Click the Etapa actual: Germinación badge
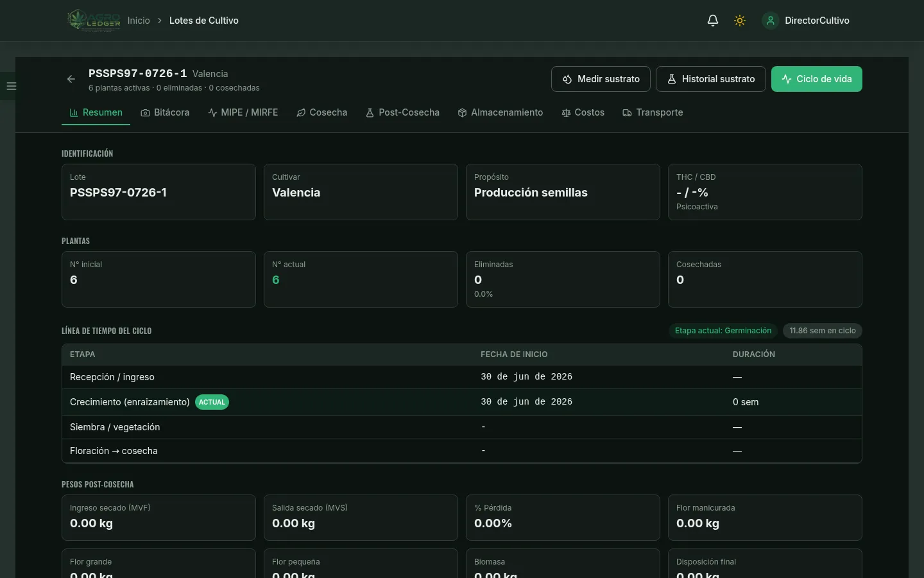924x578 pixels. point(723,331)
